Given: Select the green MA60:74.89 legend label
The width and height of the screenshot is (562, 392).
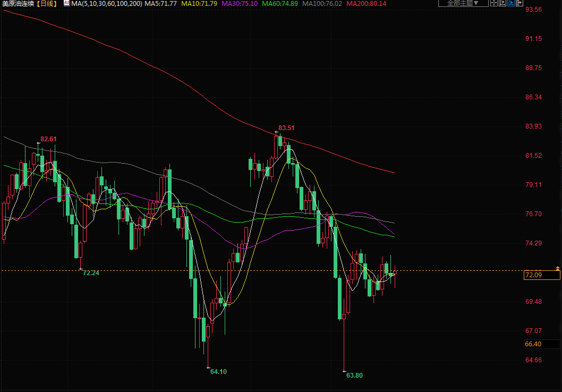Looking at the screenshot, I should [280, 4].
